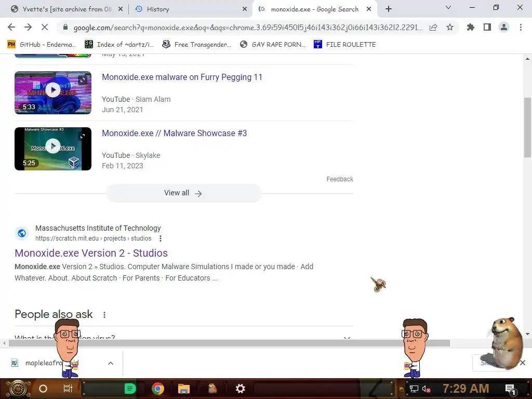532x399 pixels.
Task: Close the downloads bar
Action: coord(523,363)
